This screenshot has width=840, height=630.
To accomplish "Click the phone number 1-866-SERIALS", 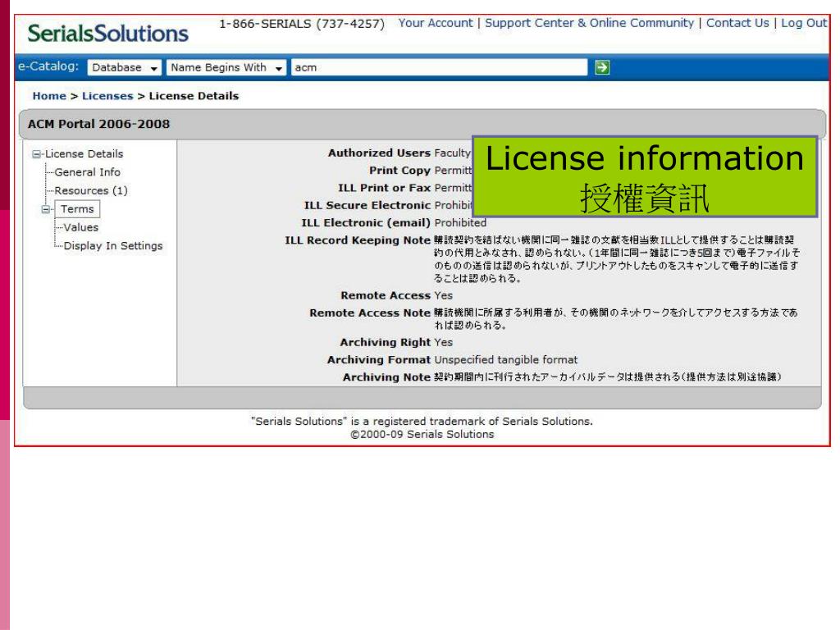I will [x=302, y=24].
